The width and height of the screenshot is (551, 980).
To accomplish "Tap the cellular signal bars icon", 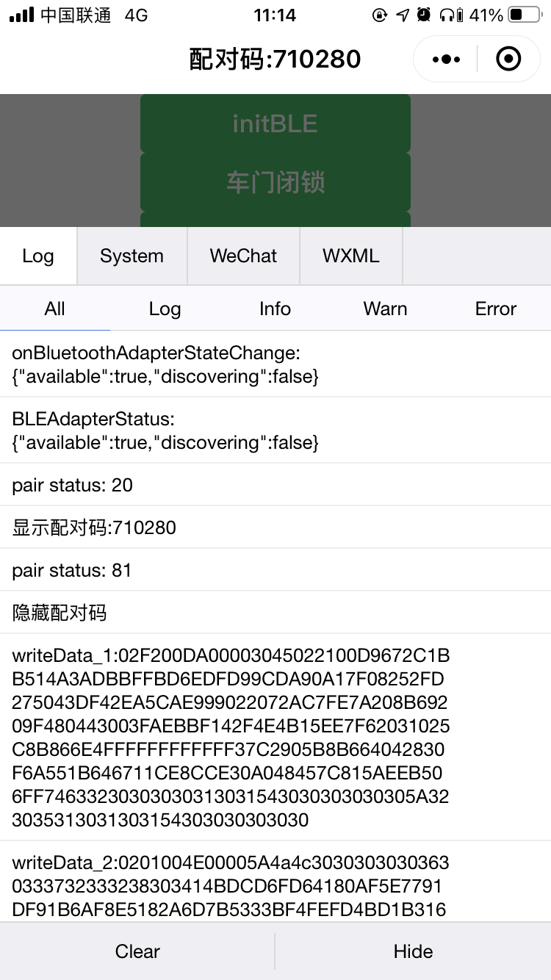I will 21,15.
